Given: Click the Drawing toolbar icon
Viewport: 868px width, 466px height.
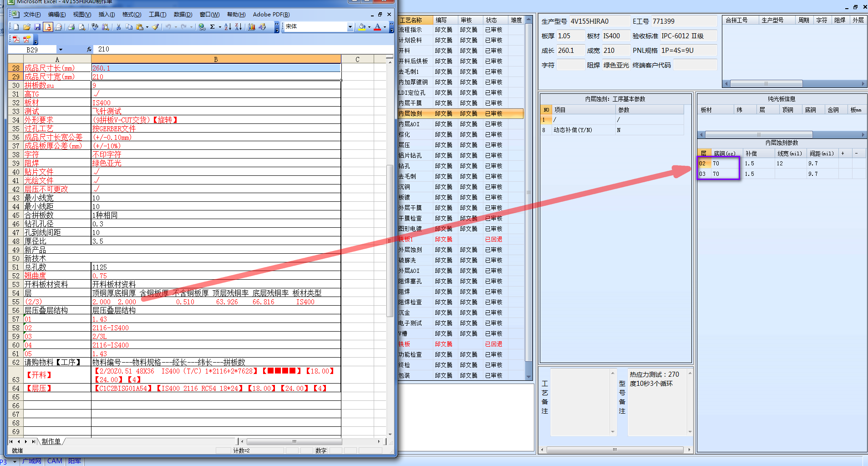Looking at the screenshot, I should point(262,27).
